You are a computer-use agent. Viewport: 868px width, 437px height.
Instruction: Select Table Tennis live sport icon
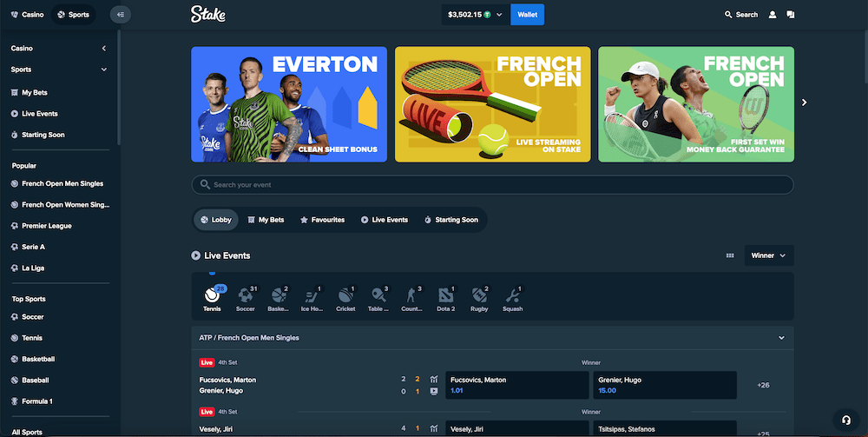[378, 299]
